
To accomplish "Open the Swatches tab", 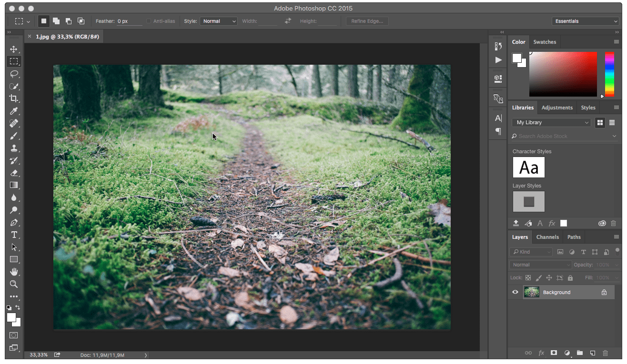I will click(x=545, y=42).
